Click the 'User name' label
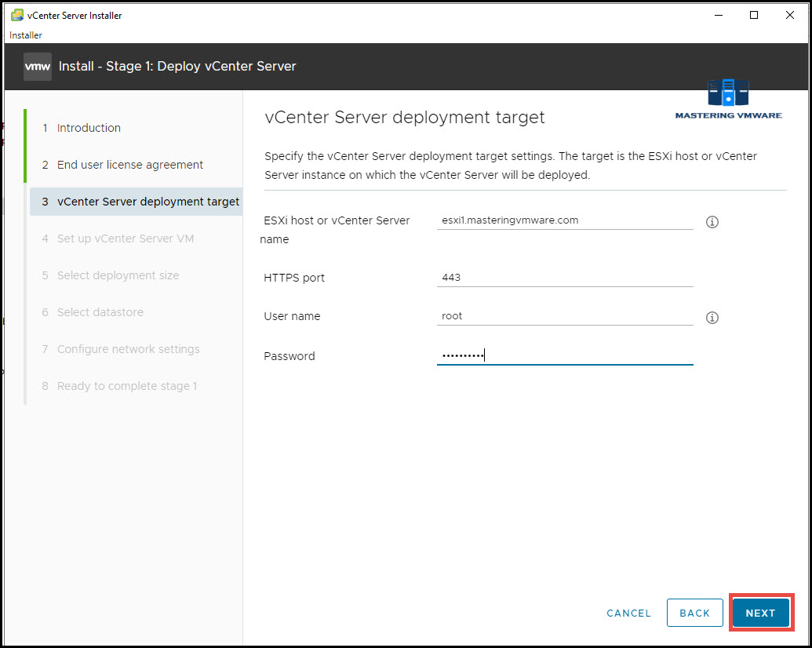This screenshot has height=648, width=812. coord(292,316)
